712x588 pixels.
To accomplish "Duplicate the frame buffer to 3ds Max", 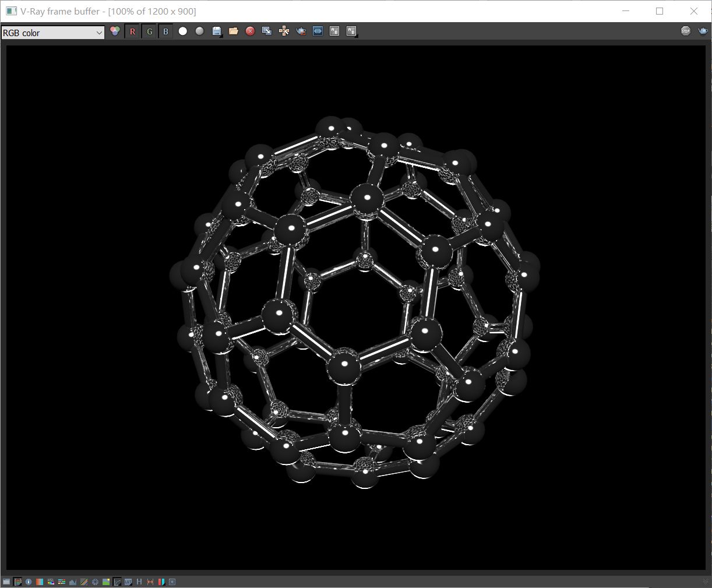I will point(267,31).
